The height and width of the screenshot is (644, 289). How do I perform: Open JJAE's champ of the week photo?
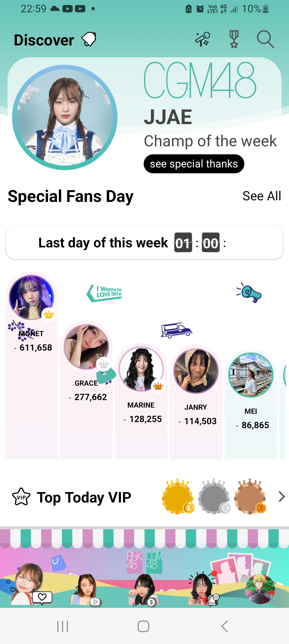(65, 117)
